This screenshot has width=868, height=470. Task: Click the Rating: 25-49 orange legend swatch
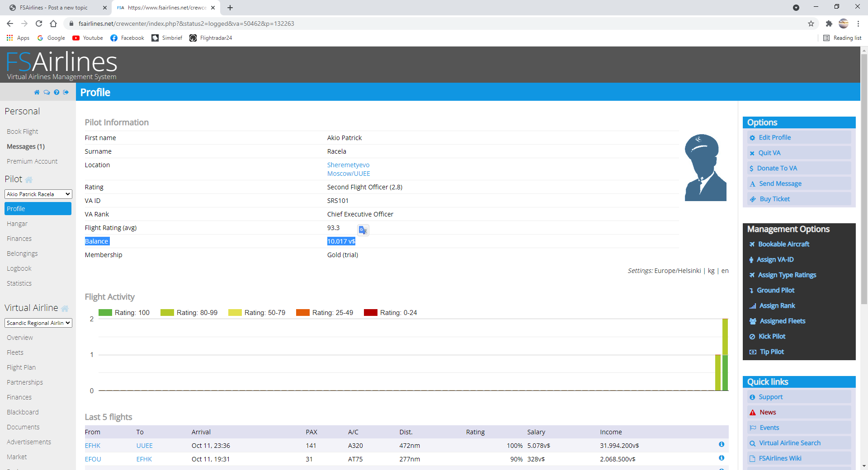click(x=302, y=312)
